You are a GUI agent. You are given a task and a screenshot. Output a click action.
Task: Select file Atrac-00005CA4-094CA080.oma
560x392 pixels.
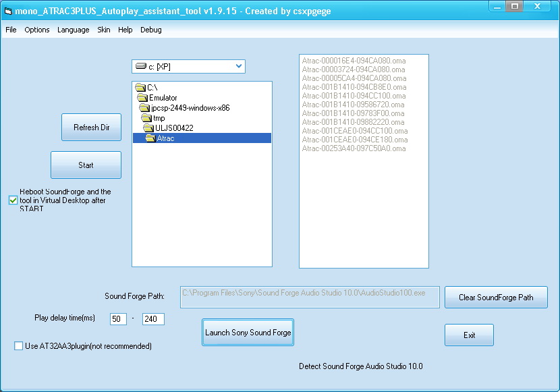coord(354,78)
